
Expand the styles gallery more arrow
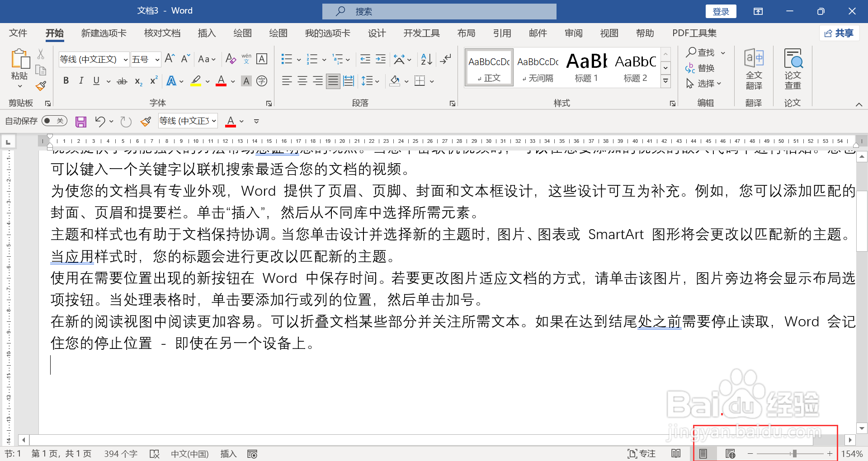coord(665,81)
